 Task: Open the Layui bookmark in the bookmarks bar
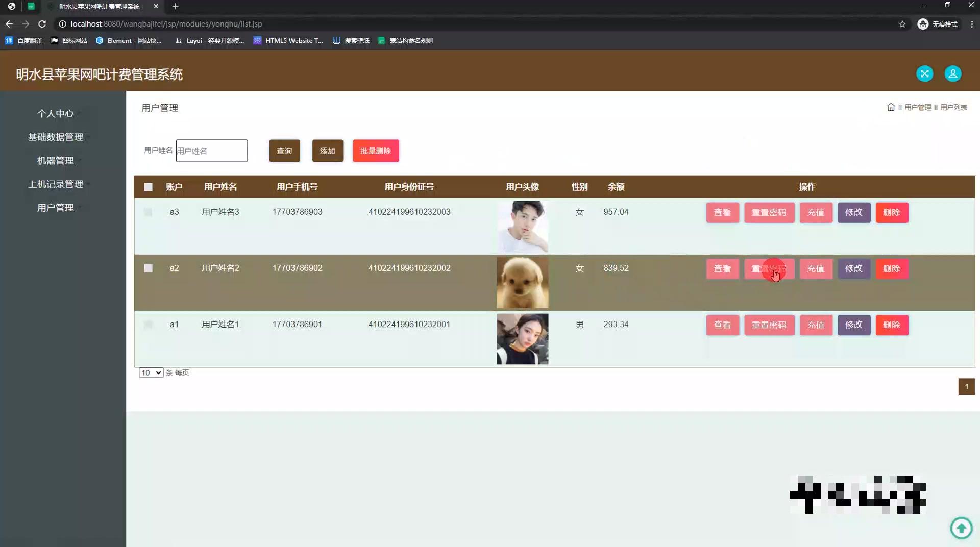[209, 40]
